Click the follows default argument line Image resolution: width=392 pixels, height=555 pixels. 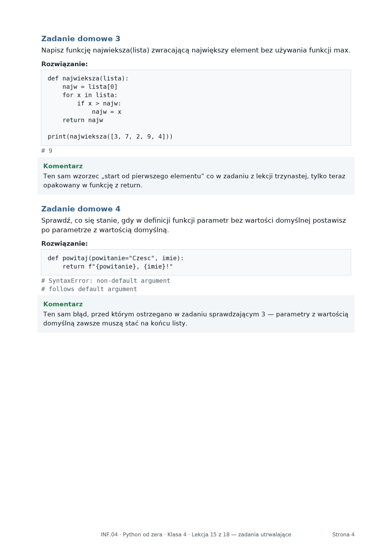pos(89,289)
